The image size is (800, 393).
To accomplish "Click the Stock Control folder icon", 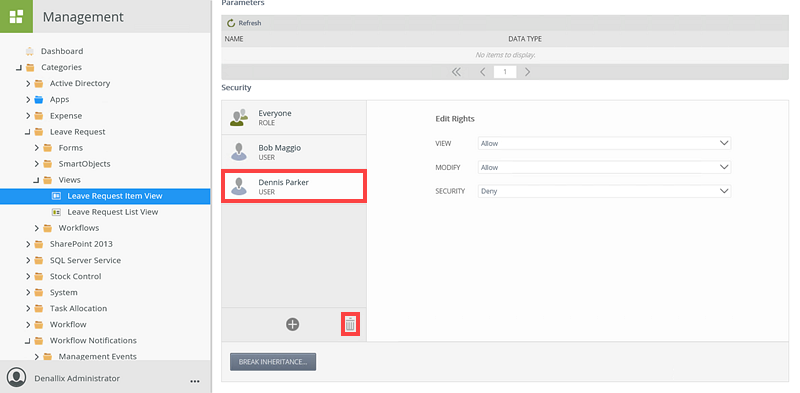I will click(39, 276).
